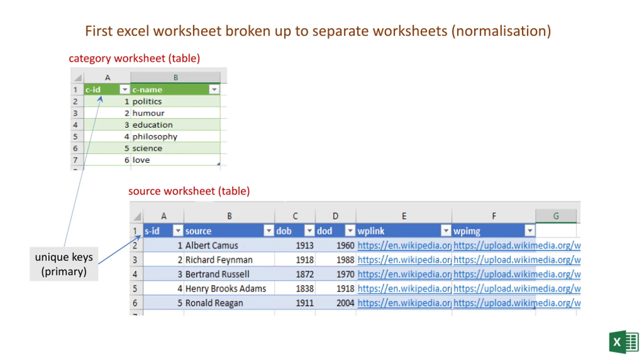The image size is (644, 362).
Task: Open Albert Camus Wikipedia link
Action: pos(404,245)
